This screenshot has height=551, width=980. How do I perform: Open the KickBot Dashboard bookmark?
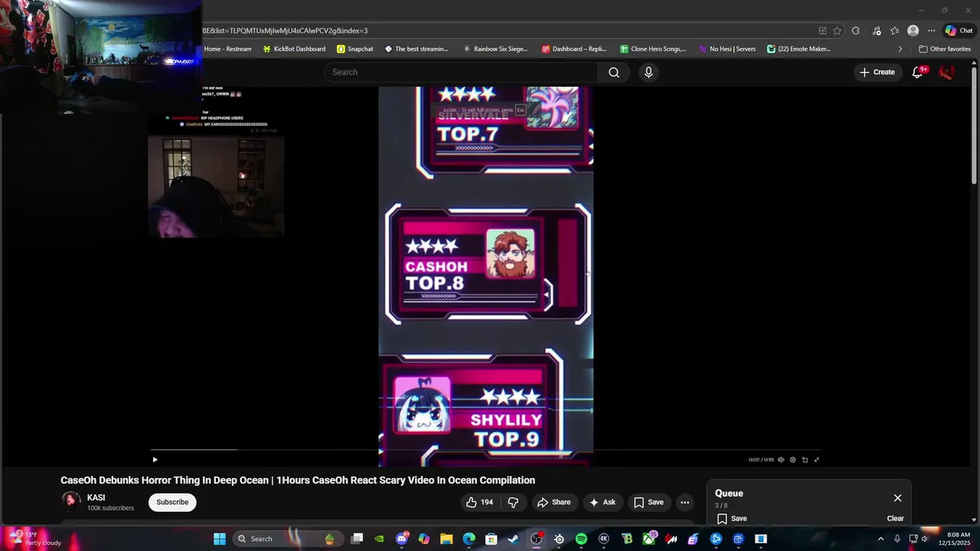point(294,49)
